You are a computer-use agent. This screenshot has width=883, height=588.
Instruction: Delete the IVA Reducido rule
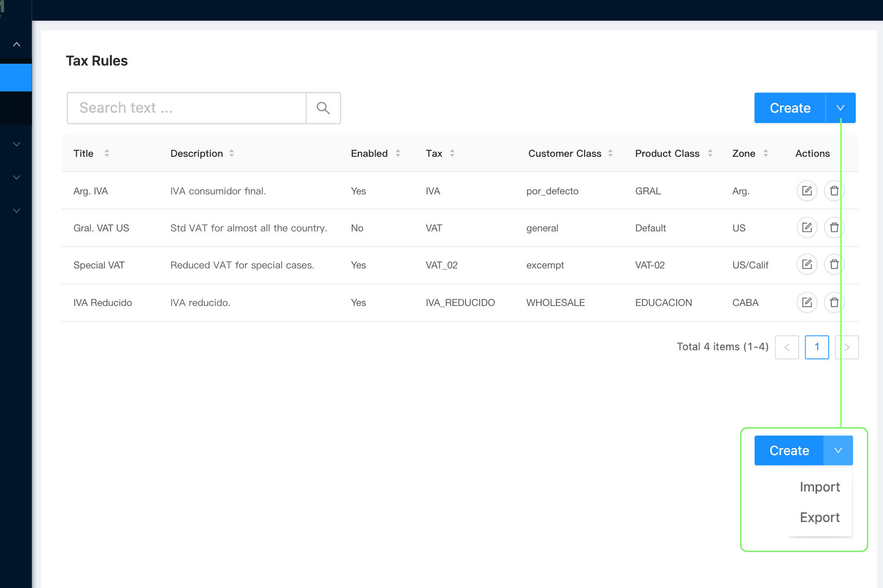pyautogui.click(x=834, y=302)
